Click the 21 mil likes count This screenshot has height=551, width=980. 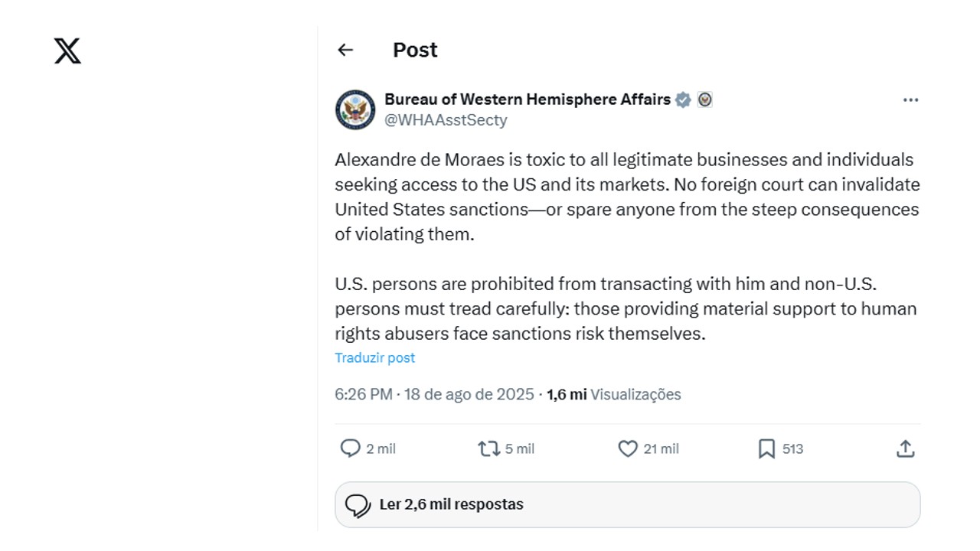(661, 448)
